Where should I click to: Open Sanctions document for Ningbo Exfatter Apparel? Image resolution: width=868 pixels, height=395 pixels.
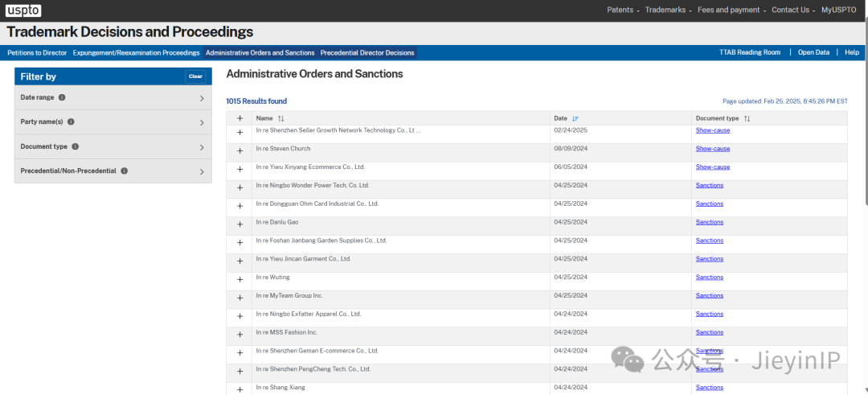(x=709, y=314)
